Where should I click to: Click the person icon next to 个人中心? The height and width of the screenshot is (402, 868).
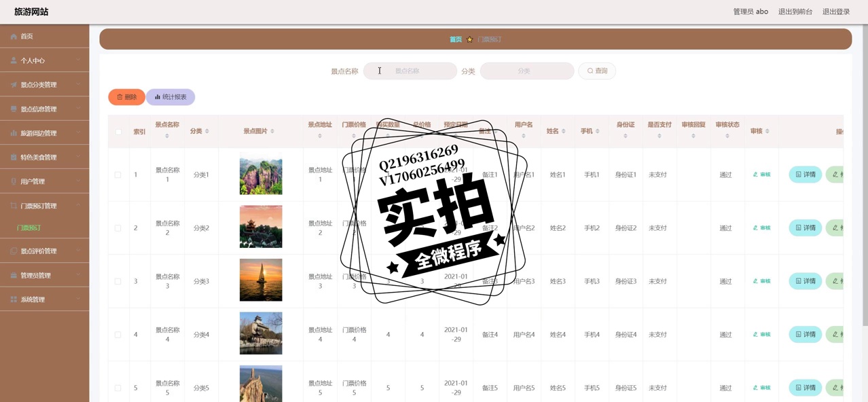click(14, 60)
